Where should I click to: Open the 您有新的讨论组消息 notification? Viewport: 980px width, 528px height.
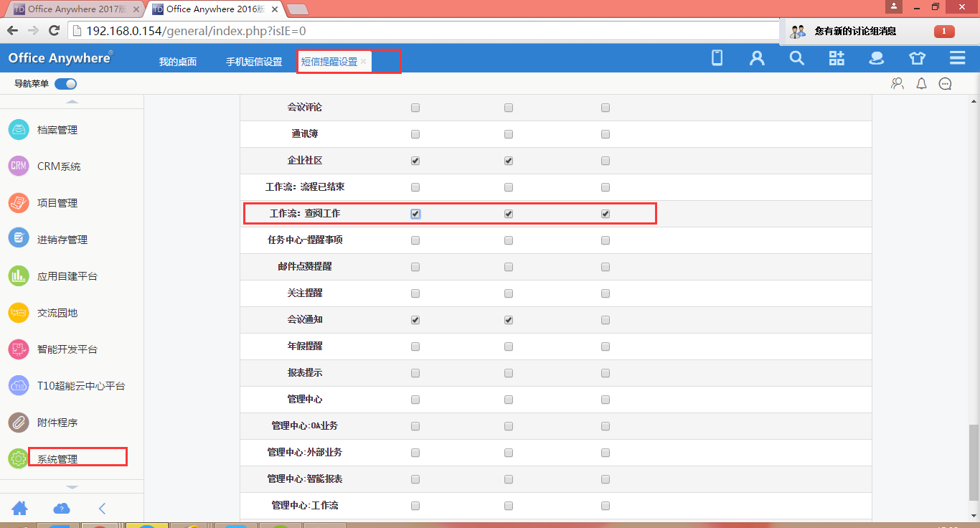point(855,32)
